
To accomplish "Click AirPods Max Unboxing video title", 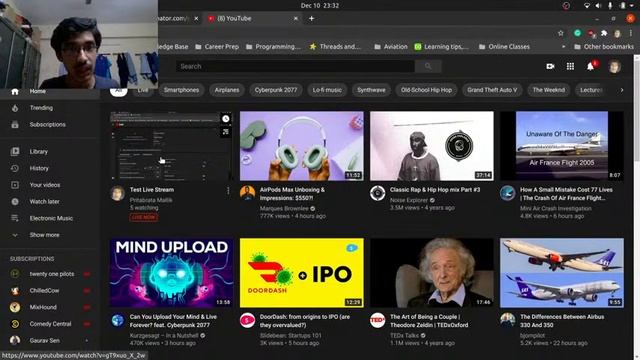I will 292,194.
